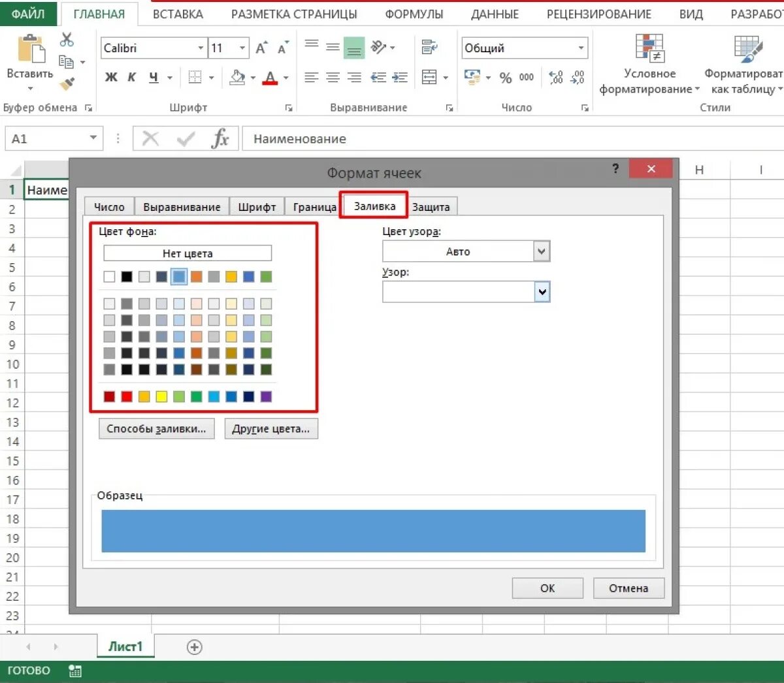Click the macro recording icon in status bar

tap(75, 671)
